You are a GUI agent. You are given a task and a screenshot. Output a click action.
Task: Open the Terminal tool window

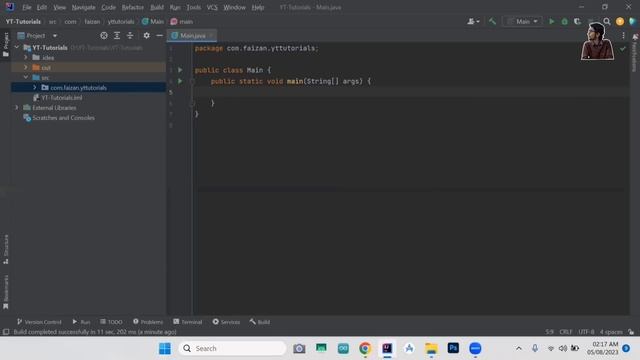(187, 322)
